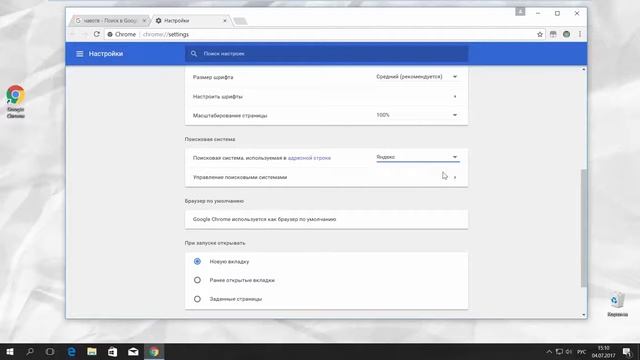Screen dimensions: 640x360
Task: Close the 'Настройки' tab
Action: click(x=224, y=20)
